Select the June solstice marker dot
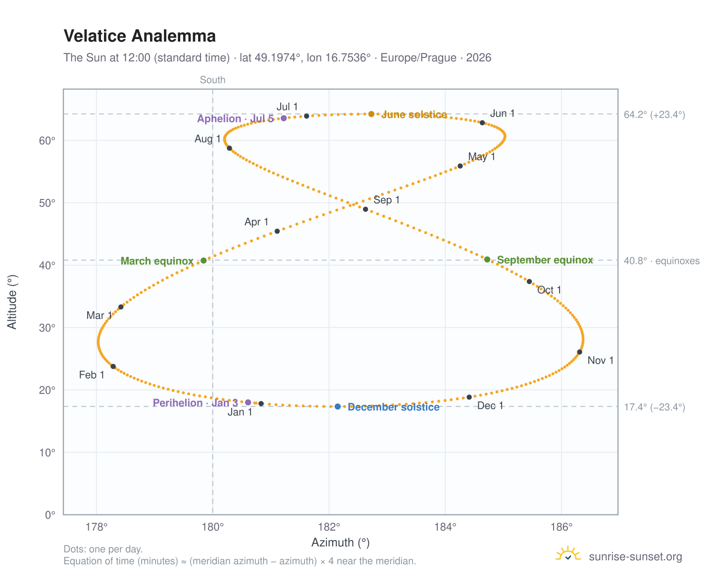The image size is (717, 588). pos(371,114)
